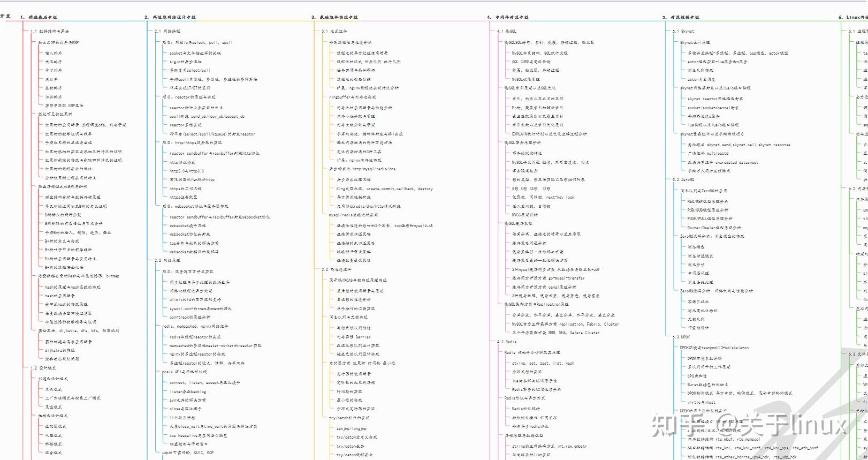Select 'REQ/REP模型原理分析' node

tap(708, 201)
